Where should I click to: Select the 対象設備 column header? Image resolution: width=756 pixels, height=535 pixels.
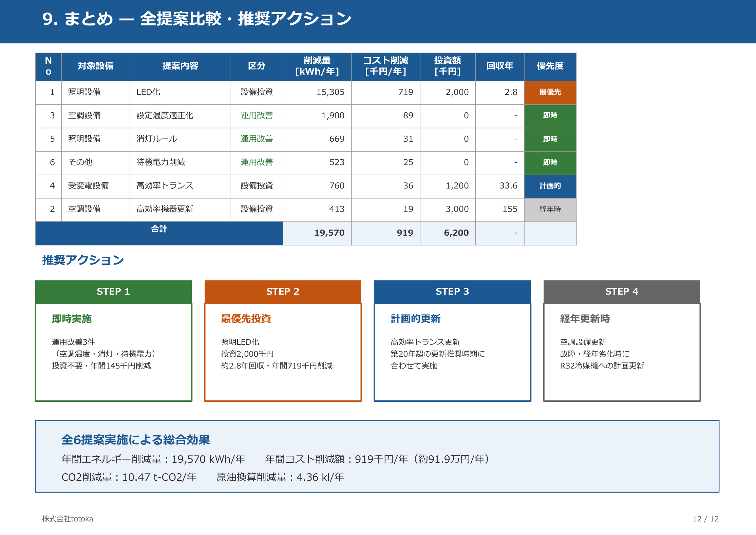click(x=96, y=66)
